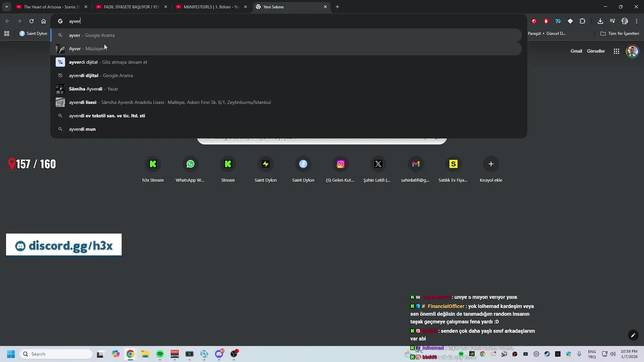Click the 7TV extension icon

[558, 21]
